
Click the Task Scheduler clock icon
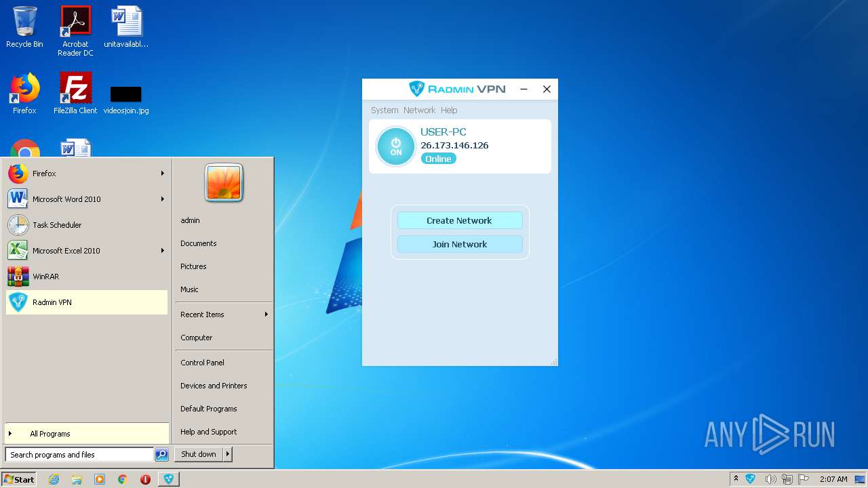(x=18, y=225)
